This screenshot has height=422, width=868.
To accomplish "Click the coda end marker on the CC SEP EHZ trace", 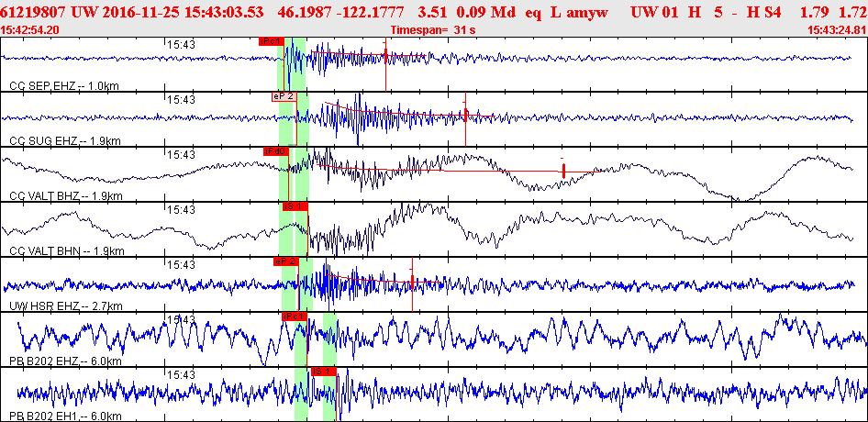I will click(x=386, y=54).
